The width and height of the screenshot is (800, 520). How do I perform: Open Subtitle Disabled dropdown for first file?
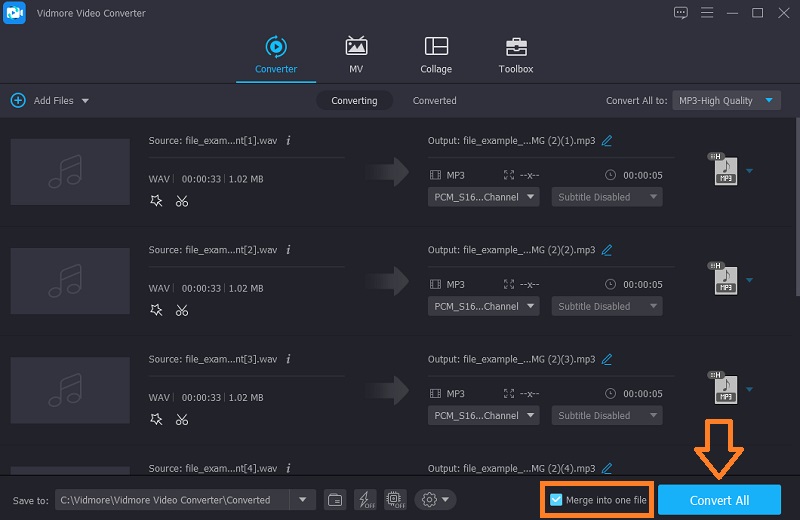(x=606, y=197)
